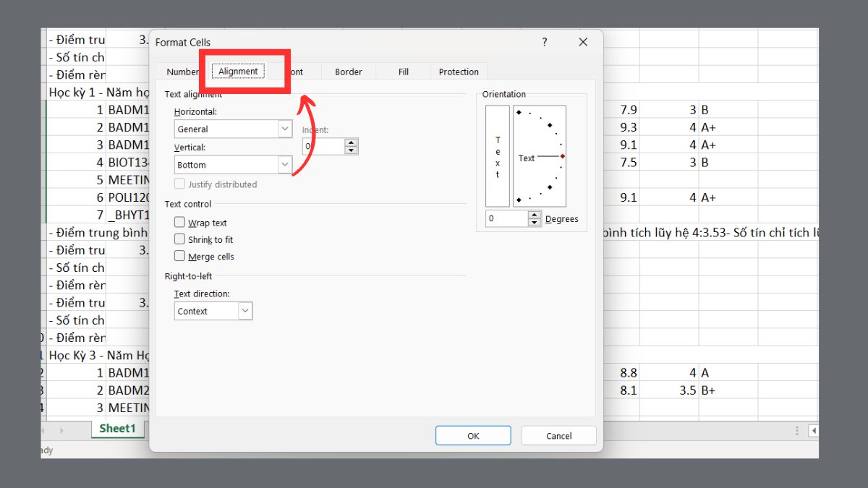The width and height of the screenshot is (868, 488).
Task: Switch to the Border tab
Action: (x=348, y=72)
